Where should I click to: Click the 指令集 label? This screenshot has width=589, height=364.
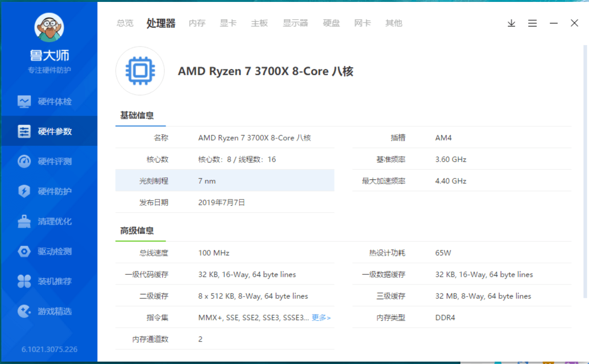coord(157,317)
